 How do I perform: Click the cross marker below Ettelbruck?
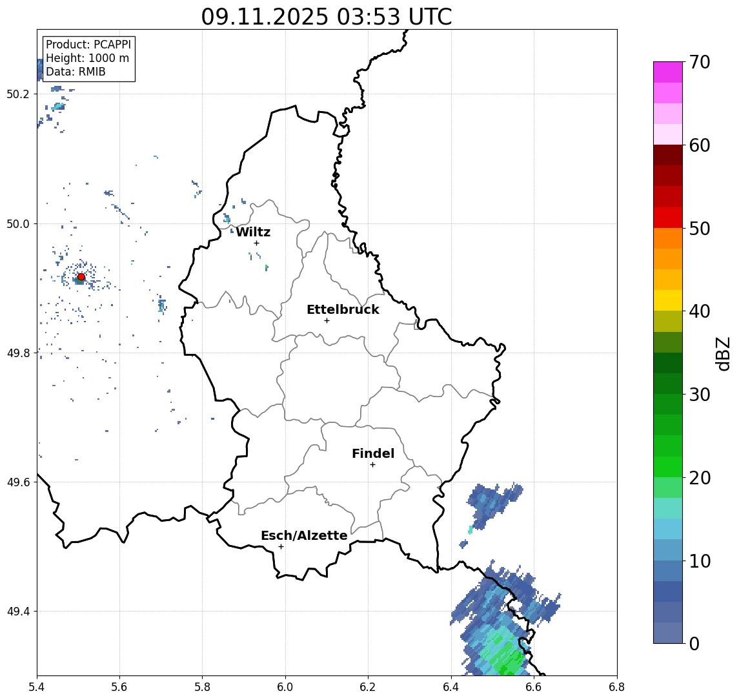(327, 321)
